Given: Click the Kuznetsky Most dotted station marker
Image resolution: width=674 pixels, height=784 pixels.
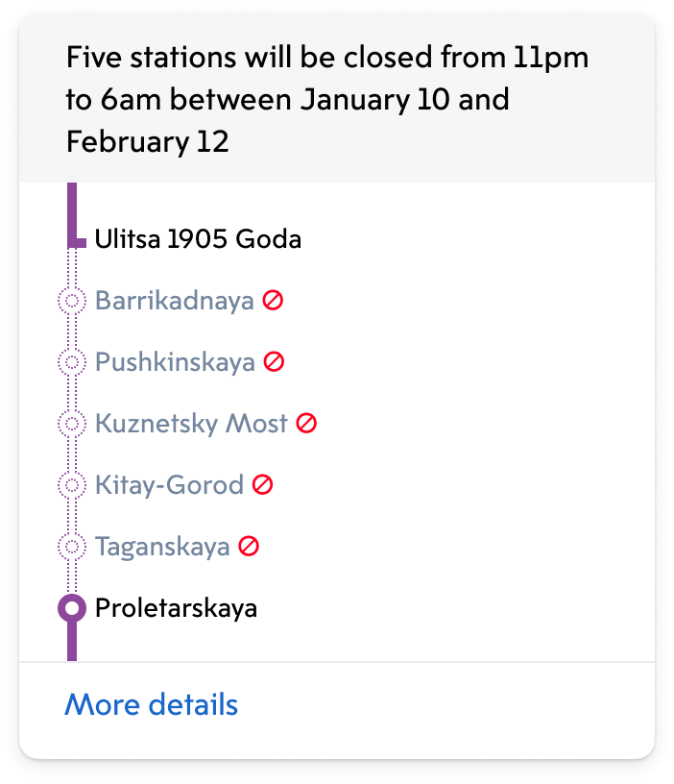Looking at the screenshot, I should [71, 424].
